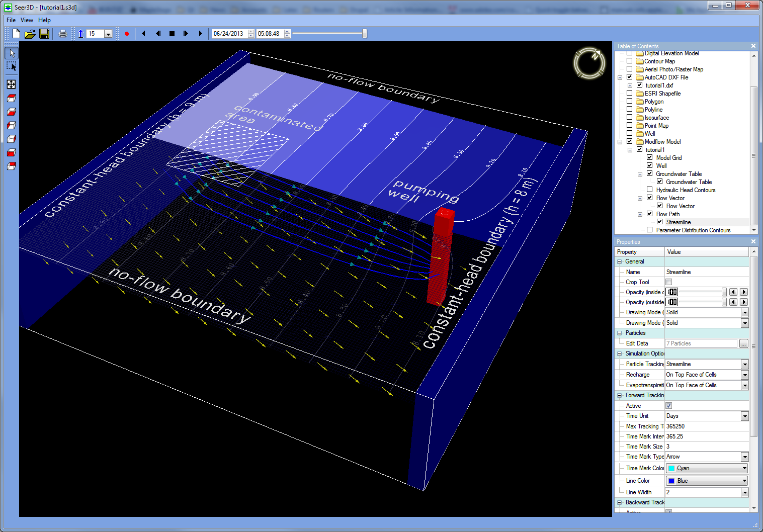Jump to first time step
The image size is (763, 532).
coord(144,34)
